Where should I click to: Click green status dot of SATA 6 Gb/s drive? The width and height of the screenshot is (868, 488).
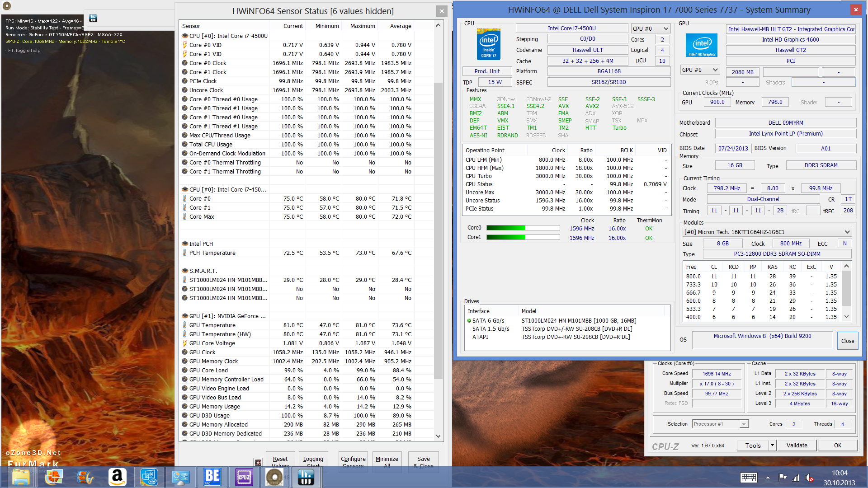[x=469, y=321]
